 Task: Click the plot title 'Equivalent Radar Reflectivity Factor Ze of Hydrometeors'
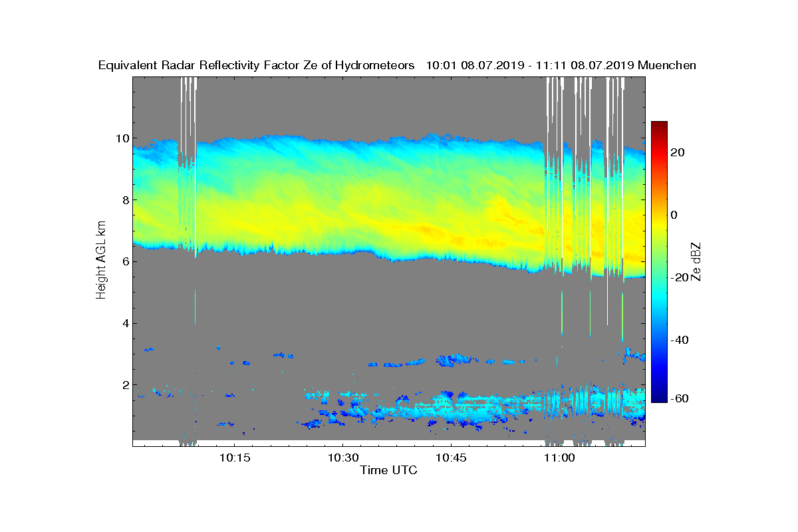click(x=256, y=65)
